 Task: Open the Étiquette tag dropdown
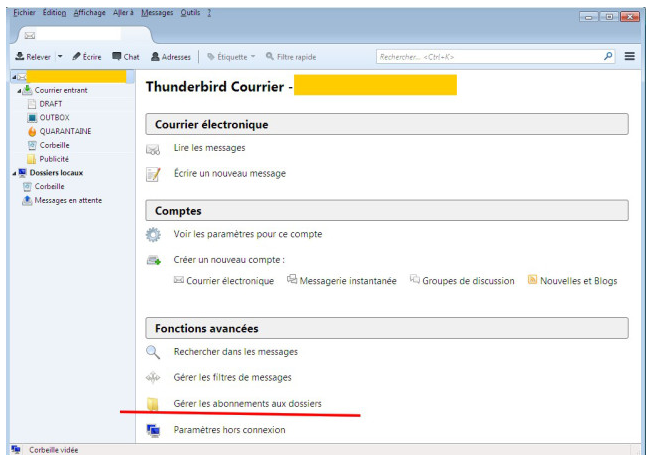pyautogui.click(x=231, y=57)
